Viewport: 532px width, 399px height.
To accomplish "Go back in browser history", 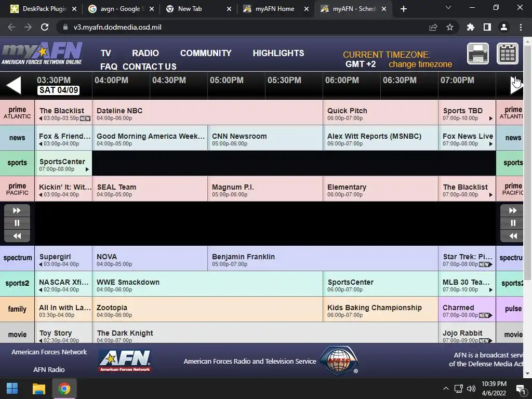I will 11,27.
